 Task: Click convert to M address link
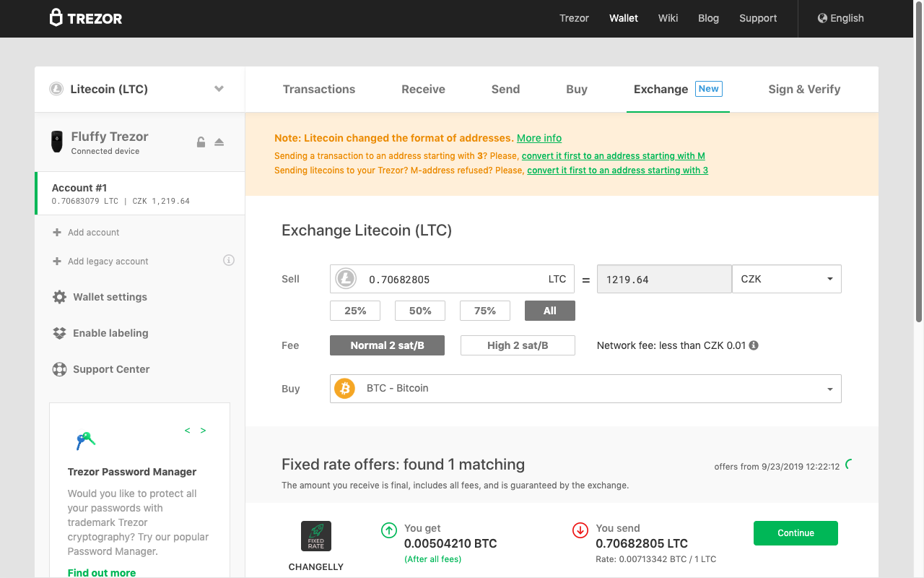pos(614,156)
